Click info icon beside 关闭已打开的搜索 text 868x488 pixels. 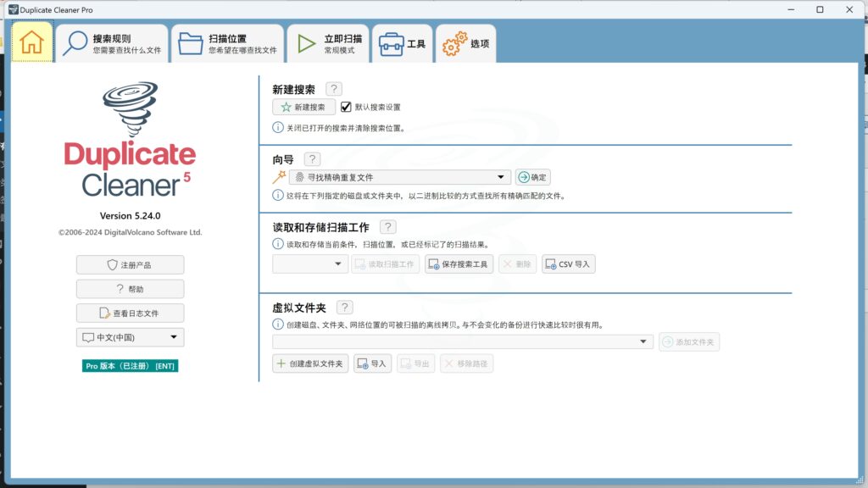pos(278,128)
